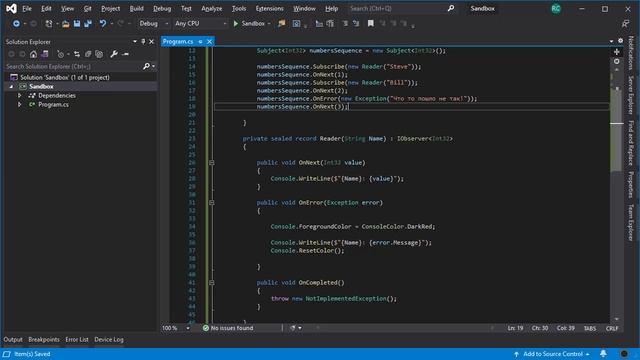Click the Open File folder icon
This screenshot has height=360, width=640.
pos(66,24)
